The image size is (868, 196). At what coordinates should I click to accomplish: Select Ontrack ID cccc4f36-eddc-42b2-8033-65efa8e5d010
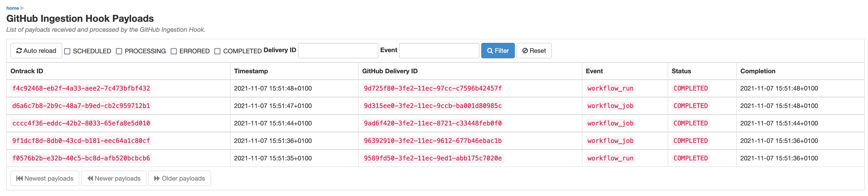point(81,123)
